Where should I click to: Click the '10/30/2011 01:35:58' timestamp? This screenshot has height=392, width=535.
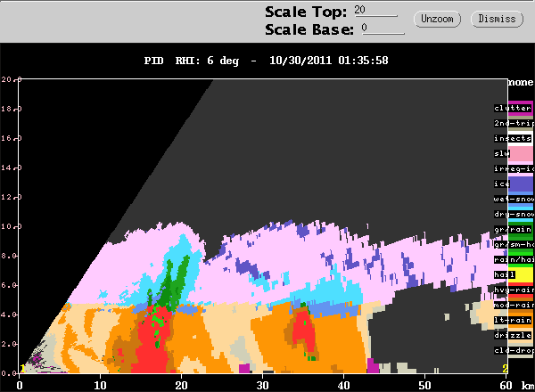coord(328,61)
